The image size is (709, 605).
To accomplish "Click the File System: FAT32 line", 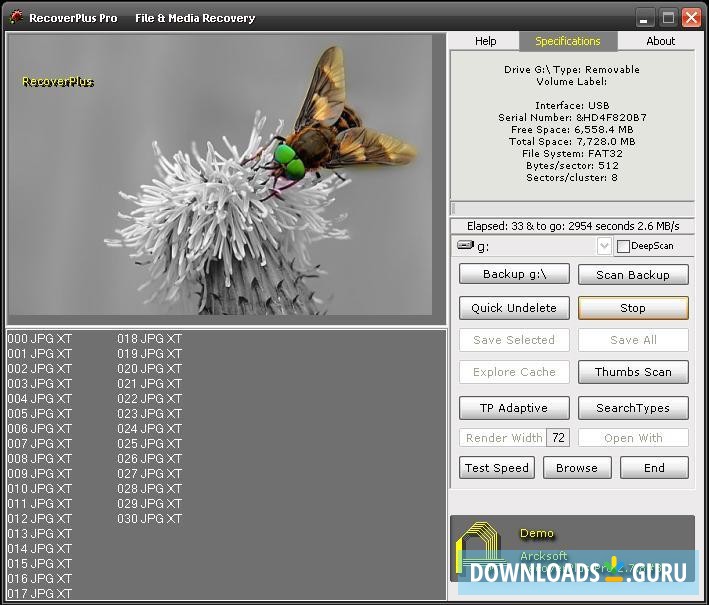I will click(572, 154).
